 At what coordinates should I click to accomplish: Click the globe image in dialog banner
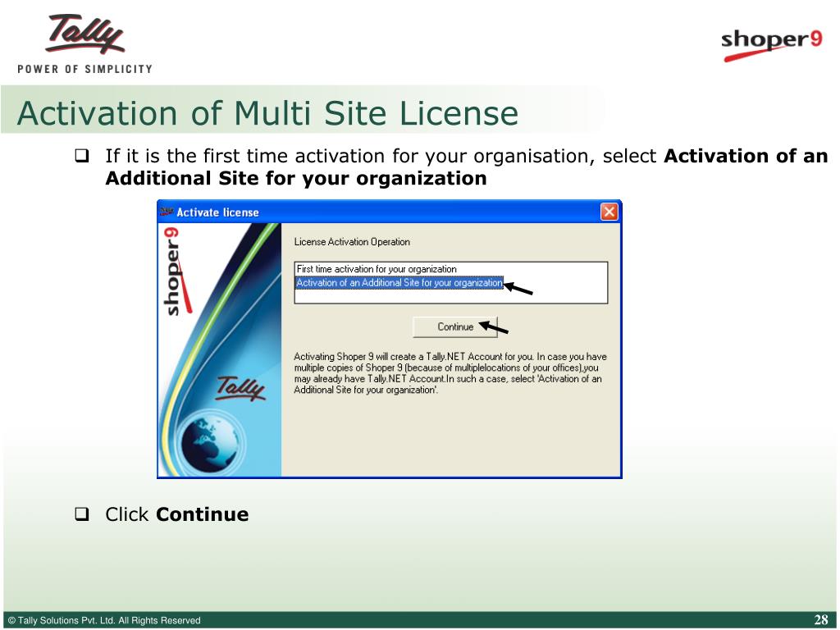[210, 444]
